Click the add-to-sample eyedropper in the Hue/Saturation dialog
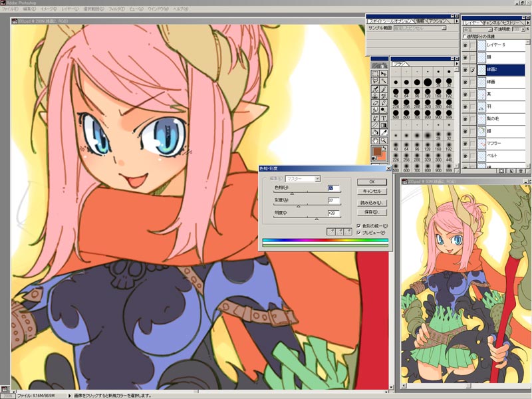This screenshot has height=399, width=532. click(339, 231)
